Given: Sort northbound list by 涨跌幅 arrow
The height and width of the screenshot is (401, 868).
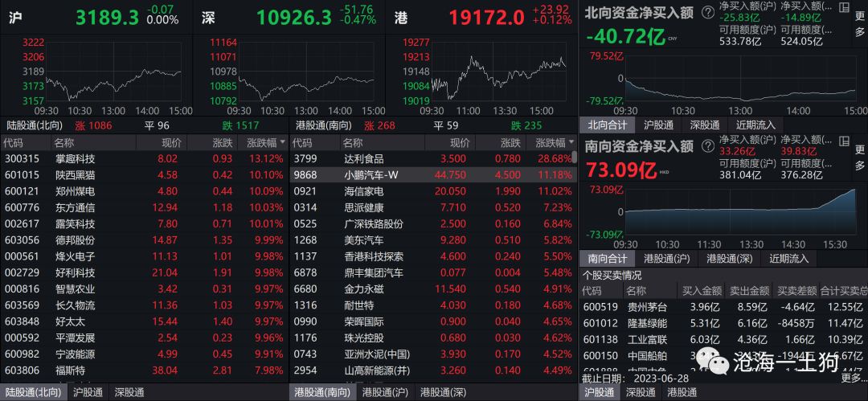Looking at the screenshot, I should [x=281, y=142].
